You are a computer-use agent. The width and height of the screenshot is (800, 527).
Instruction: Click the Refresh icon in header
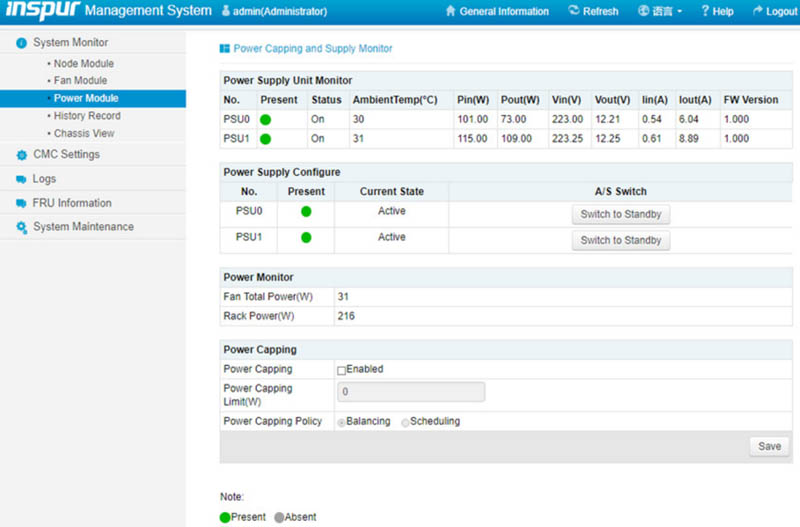[x=573, y=12]
